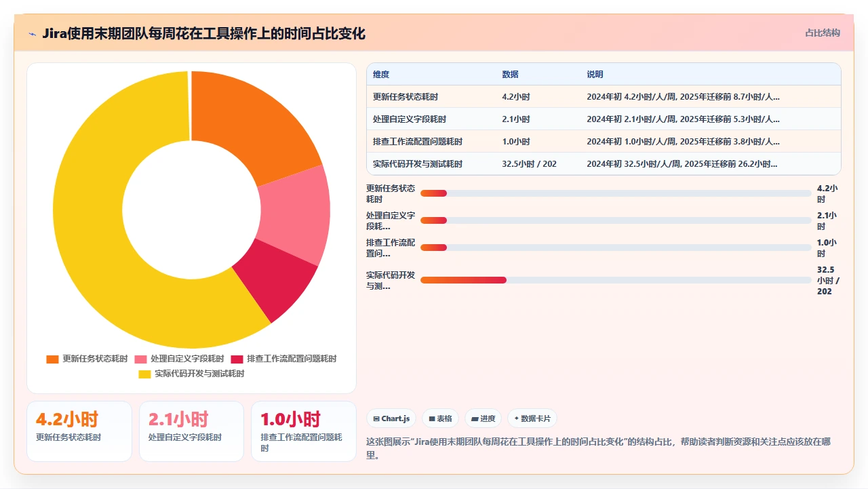The height and width of the screenshot is (489, 868).
Task: Click the 实际代码开发与测试耗时 progress bar
Action: [x=616, y=280]
